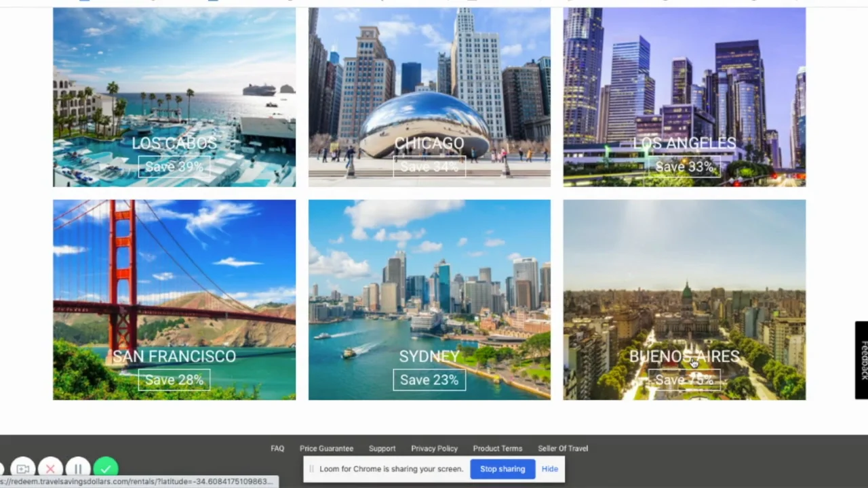Open the Seller Of Travel link
Viewport: 868px width, 488px height.
tap(563, 448)
